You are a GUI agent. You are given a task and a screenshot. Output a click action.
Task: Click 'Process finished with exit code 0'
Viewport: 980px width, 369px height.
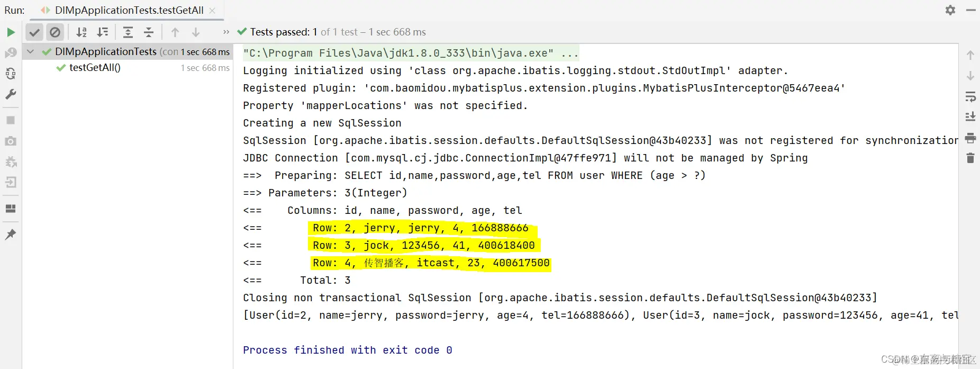pos(348,350)
